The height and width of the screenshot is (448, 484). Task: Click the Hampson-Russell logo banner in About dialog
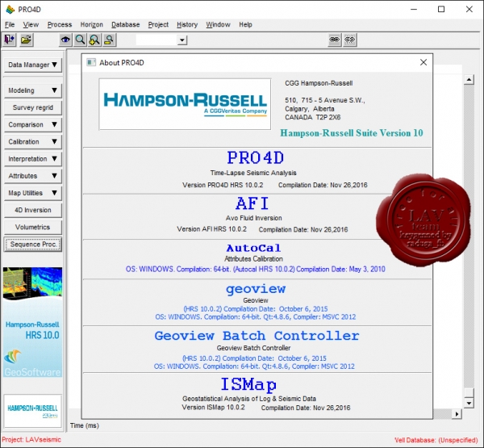pyautogui.click(x=185, y=104)
